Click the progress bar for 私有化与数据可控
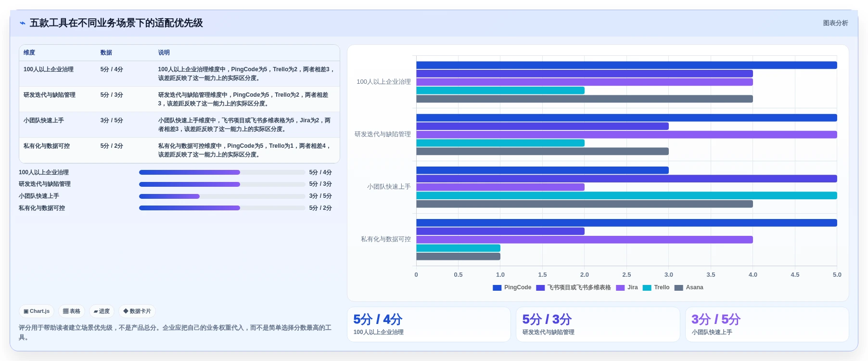The width and height of the screenshot is (868, 361). [222, 208]
